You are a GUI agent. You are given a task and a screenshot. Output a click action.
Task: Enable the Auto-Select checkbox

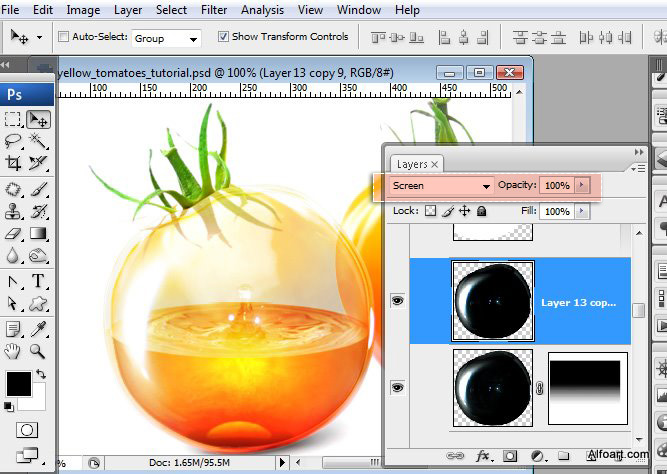tap(65, 37)
